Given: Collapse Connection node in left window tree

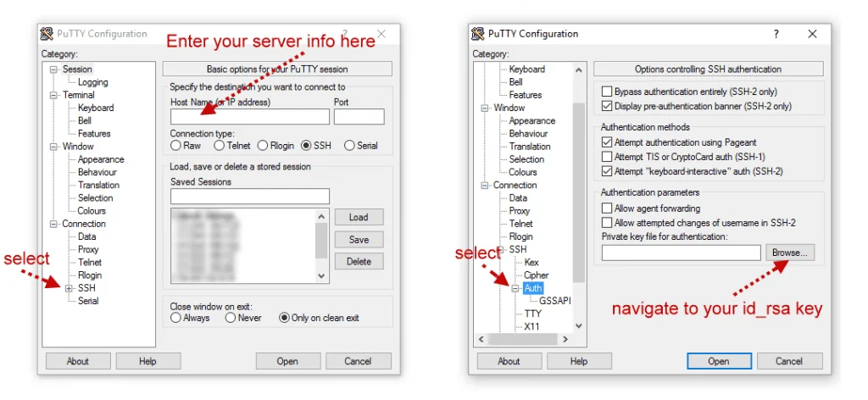Looking at the screenshot, I should coord(53,224).
